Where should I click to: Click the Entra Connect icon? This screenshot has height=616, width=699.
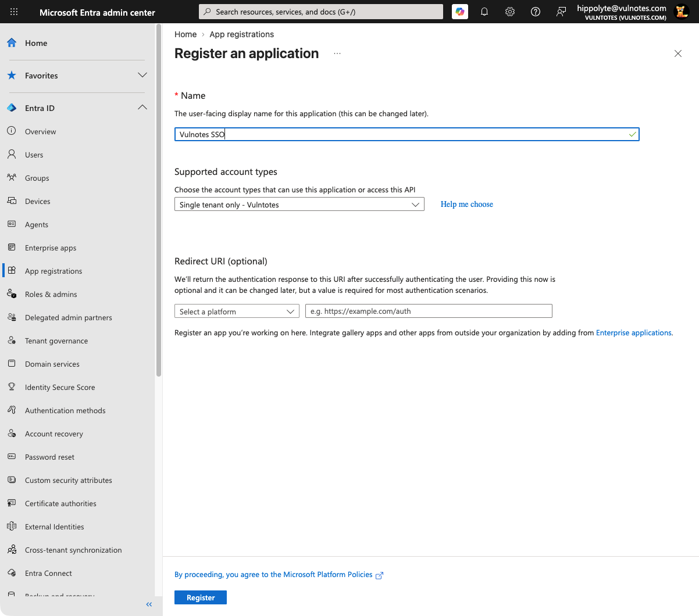coord(12,572)
